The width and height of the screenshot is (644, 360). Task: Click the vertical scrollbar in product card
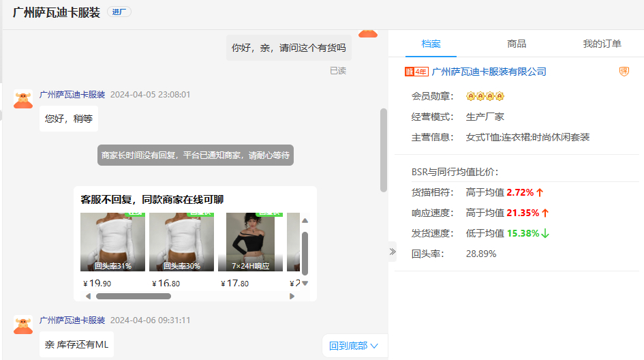305,253
